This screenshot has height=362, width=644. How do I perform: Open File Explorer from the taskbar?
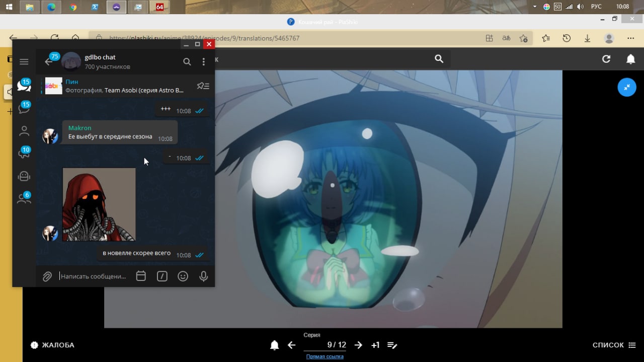30,7
